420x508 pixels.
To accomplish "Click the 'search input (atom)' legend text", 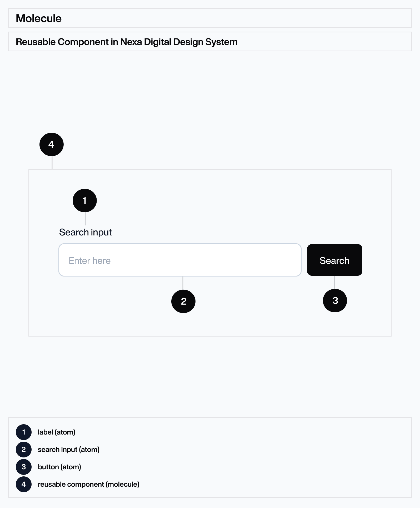I will click(x=69, y=449).
